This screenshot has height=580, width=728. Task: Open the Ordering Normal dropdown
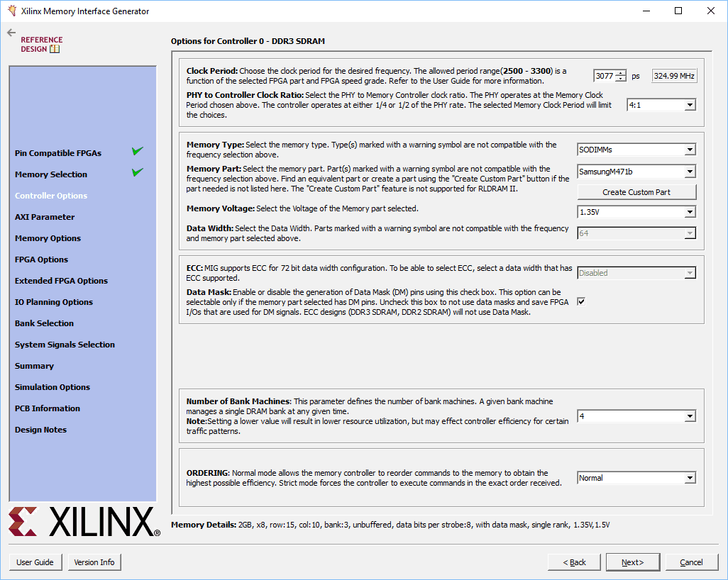click(636, 478)
